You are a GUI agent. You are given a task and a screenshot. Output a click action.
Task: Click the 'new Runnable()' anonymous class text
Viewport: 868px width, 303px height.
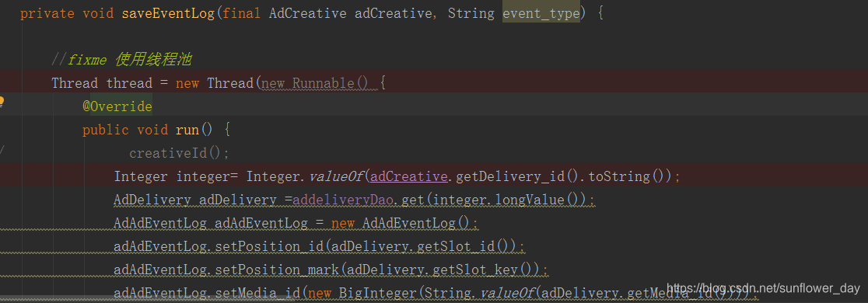(314, 83)
